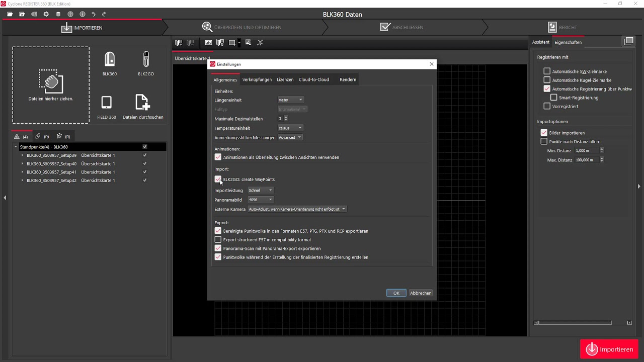Expand BLK360_3503957_Setup39 row

22,155
